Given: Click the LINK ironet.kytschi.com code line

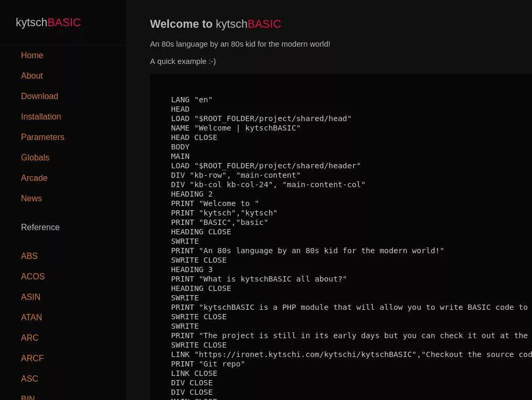Looking at the screenshot, I should 352,354.
